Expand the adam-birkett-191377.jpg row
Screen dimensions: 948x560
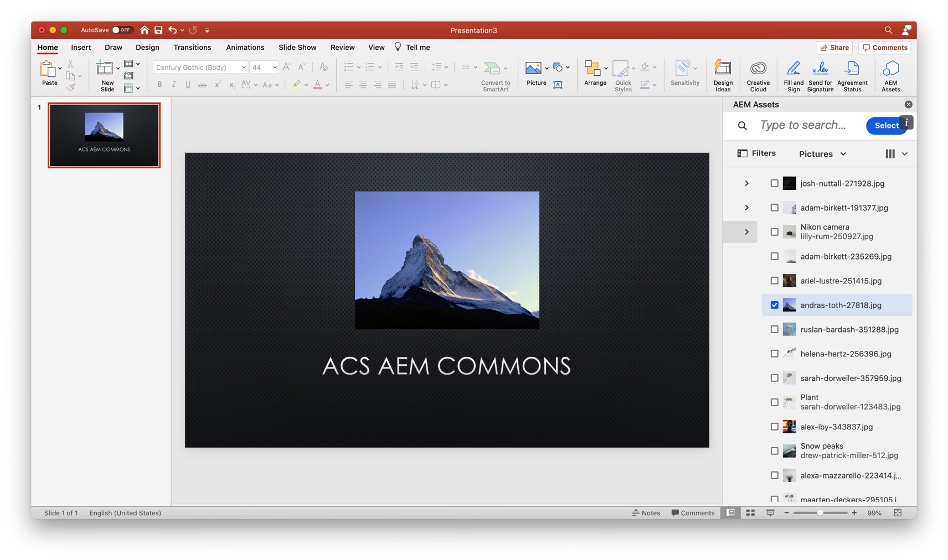point(746,208)
